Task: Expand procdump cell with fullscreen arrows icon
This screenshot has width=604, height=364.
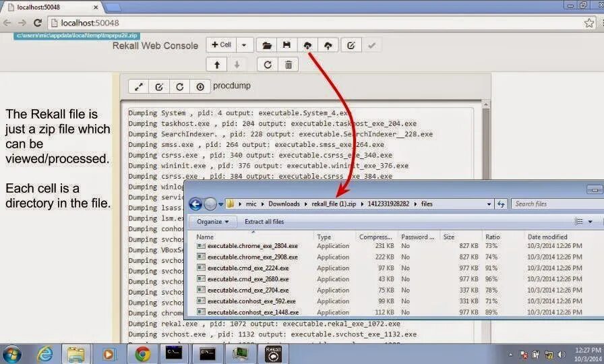Action: (x=139, y=86)
